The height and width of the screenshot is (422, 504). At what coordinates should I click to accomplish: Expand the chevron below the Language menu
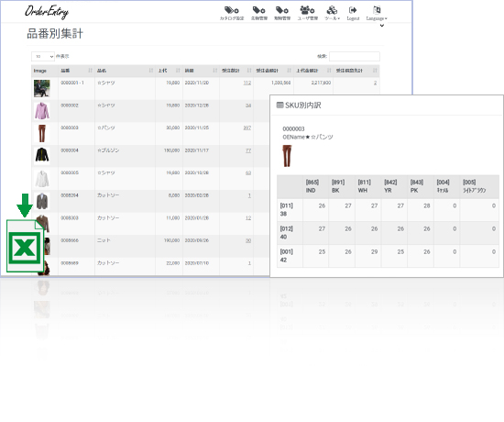click(x=382, y=26)
